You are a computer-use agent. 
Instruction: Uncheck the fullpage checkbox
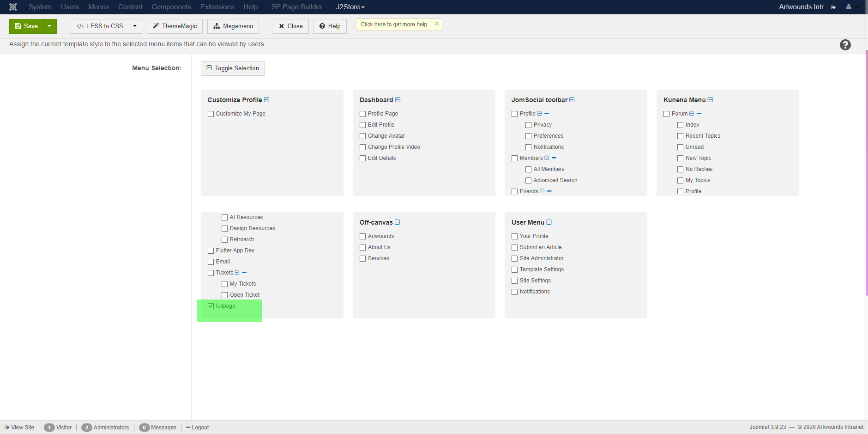tap(211, 306)
